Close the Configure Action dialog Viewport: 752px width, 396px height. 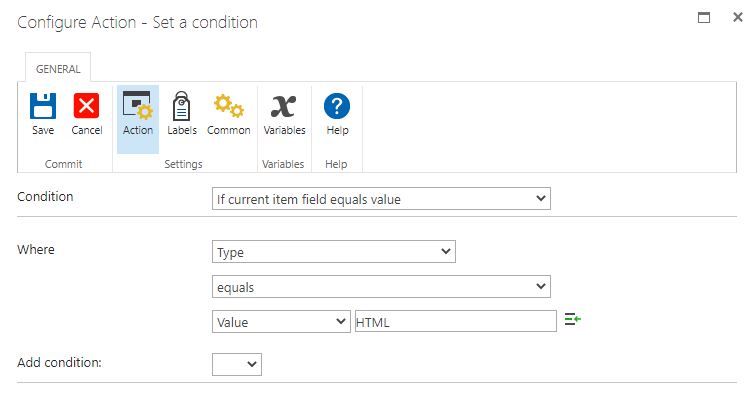(738, 17)
